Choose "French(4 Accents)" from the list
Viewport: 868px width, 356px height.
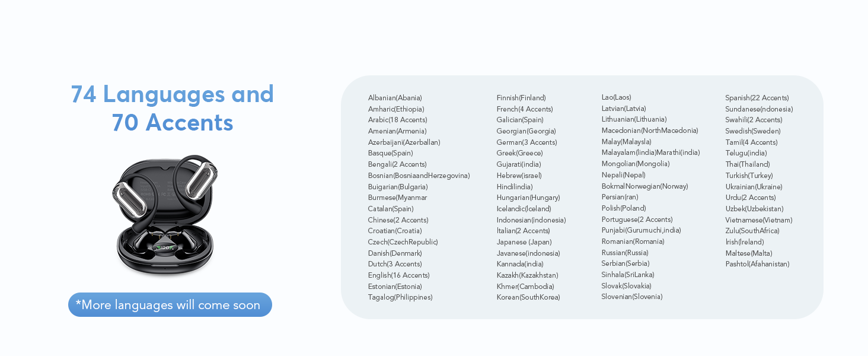(524, 109)
